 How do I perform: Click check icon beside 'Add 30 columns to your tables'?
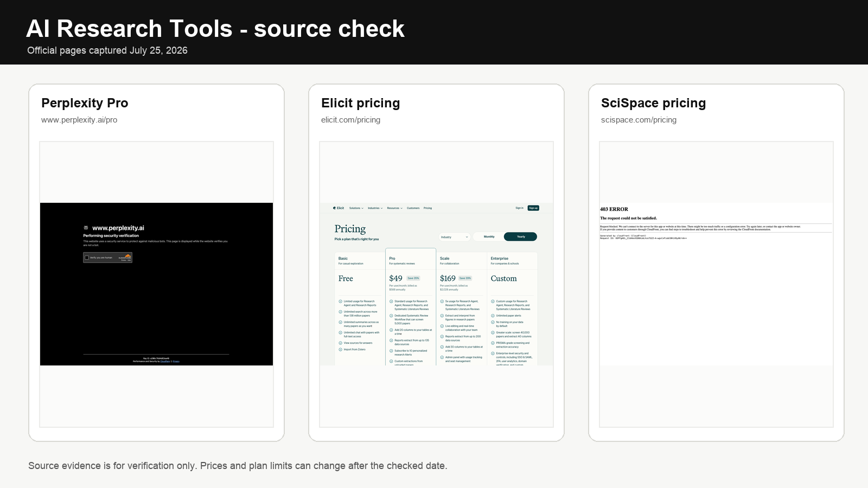[x=442, y=346]
